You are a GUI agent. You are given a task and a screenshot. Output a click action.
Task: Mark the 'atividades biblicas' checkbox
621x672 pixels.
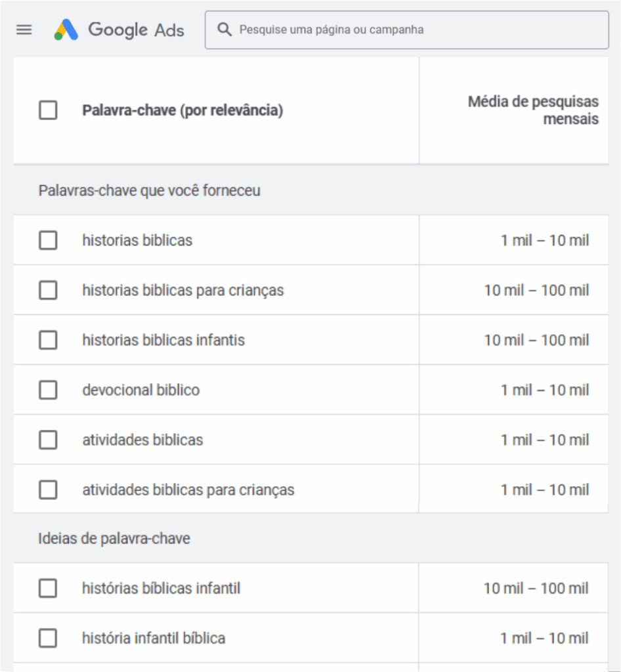click(x=48, y=440)
